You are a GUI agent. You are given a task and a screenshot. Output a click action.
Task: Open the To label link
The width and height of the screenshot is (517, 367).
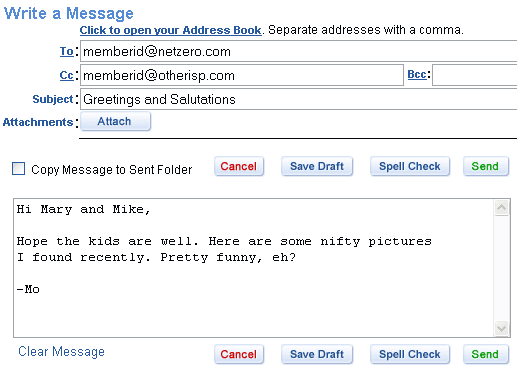pos(67,51)
